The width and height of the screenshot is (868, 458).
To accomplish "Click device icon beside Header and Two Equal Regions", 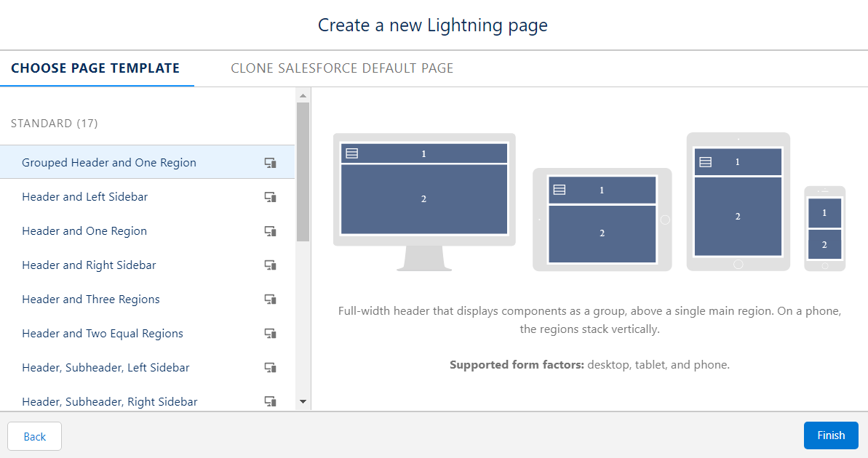I will [x=270, y=334].
